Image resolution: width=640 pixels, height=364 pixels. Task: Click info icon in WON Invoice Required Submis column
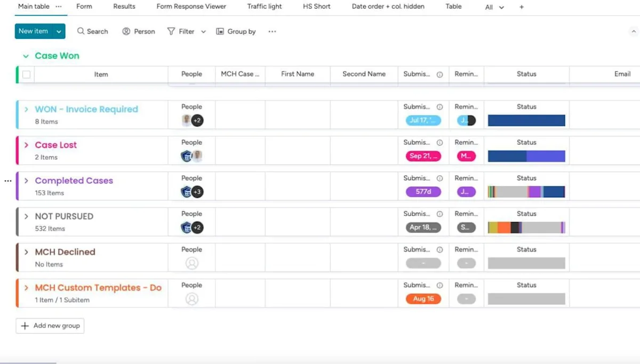coord(439,107)
